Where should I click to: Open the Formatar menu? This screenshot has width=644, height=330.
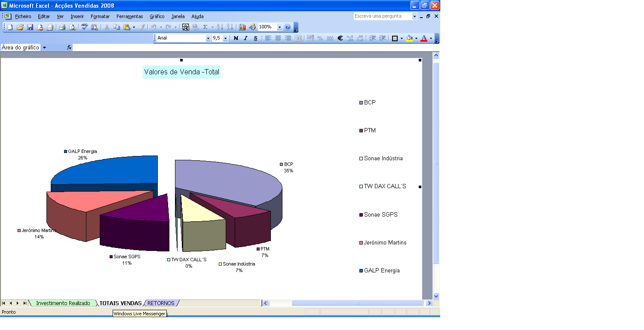[x=100, y=16]
